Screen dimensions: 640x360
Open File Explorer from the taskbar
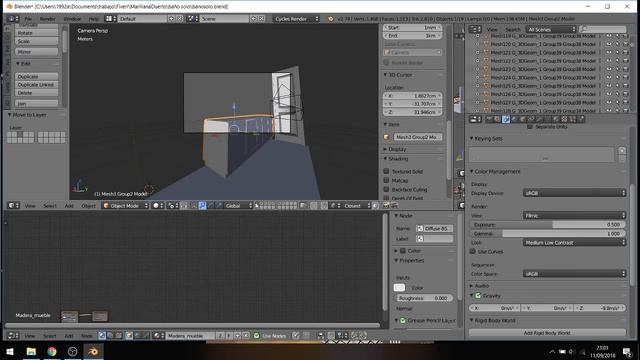click(x=31, y=351)
